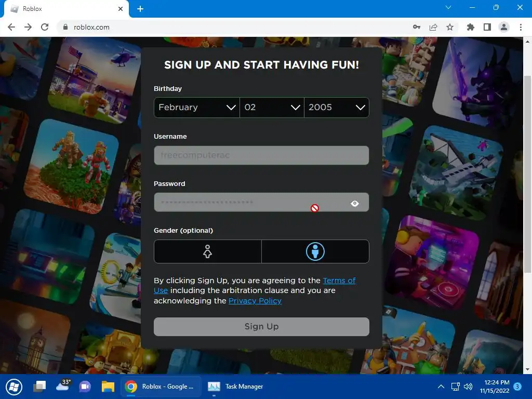Viewport: 532px width, 399px height.
Task: Open the browser side panel
Action: (x=487, y=27)
